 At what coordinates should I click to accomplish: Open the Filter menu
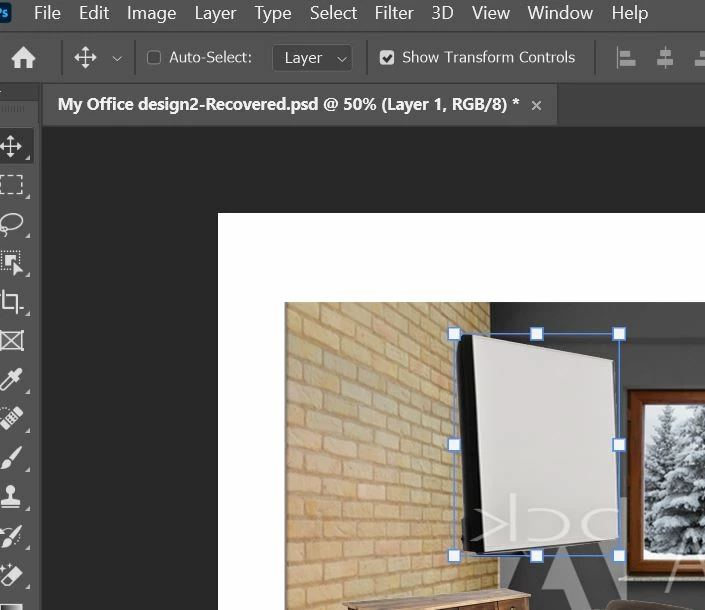(394, 13)
